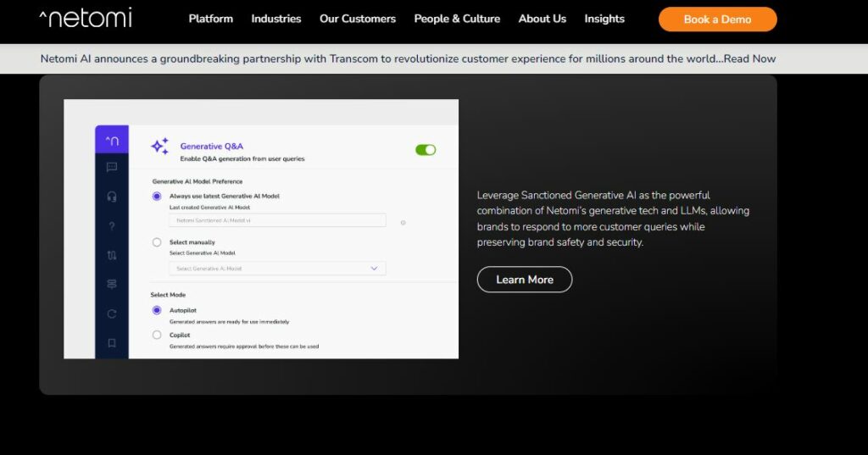Go to Our Customers
Image resolution: width=868 pixels, height=455 pixels.
click(x=358, y=19)
